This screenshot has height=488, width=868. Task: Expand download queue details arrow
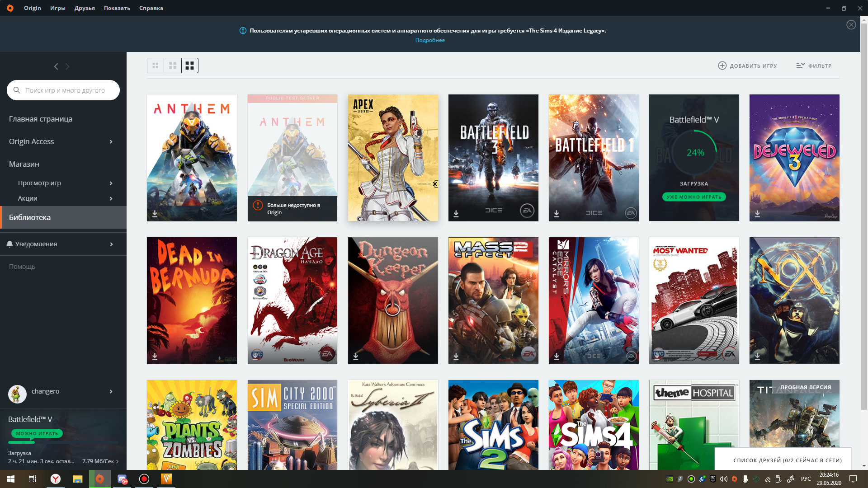(118, 461)
